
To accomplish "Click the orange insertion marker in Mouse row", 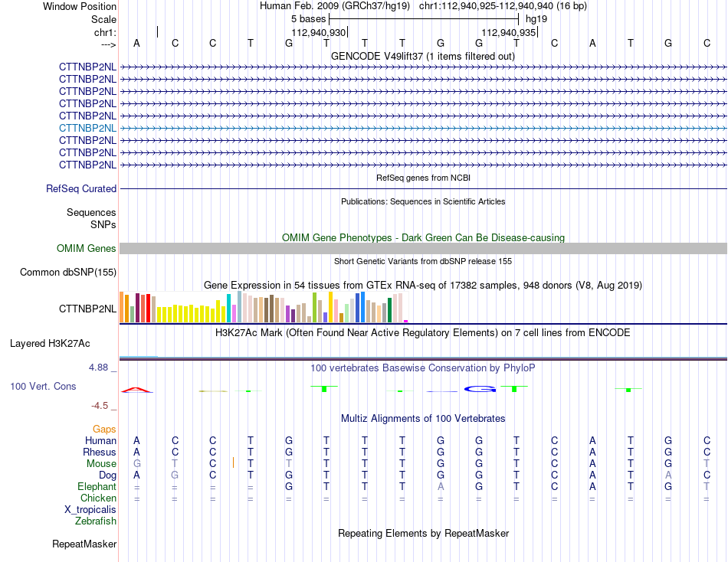I will (x=233, y=462).
